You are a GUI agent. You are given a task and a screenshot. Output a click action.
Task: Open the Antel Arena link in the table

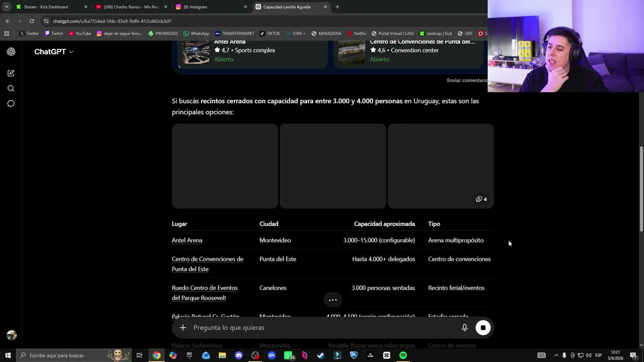tap(187, 240)
